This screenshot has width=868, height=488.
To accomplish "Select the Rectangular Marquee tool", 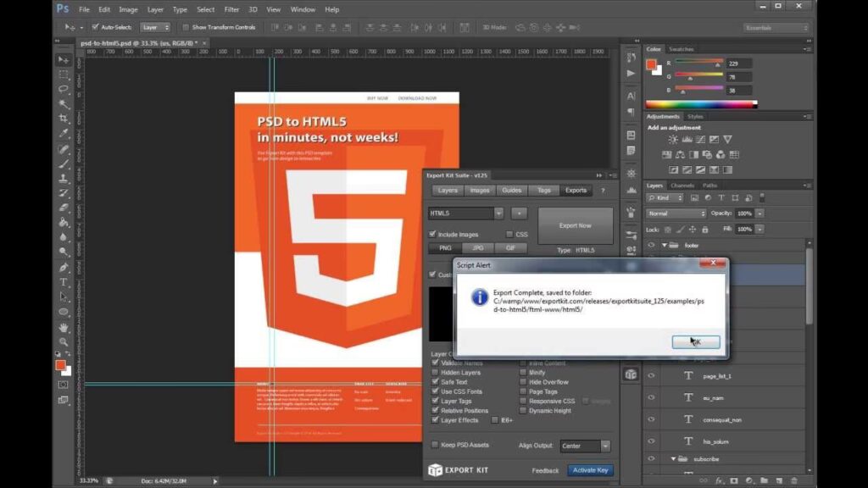I will point(63,75).
